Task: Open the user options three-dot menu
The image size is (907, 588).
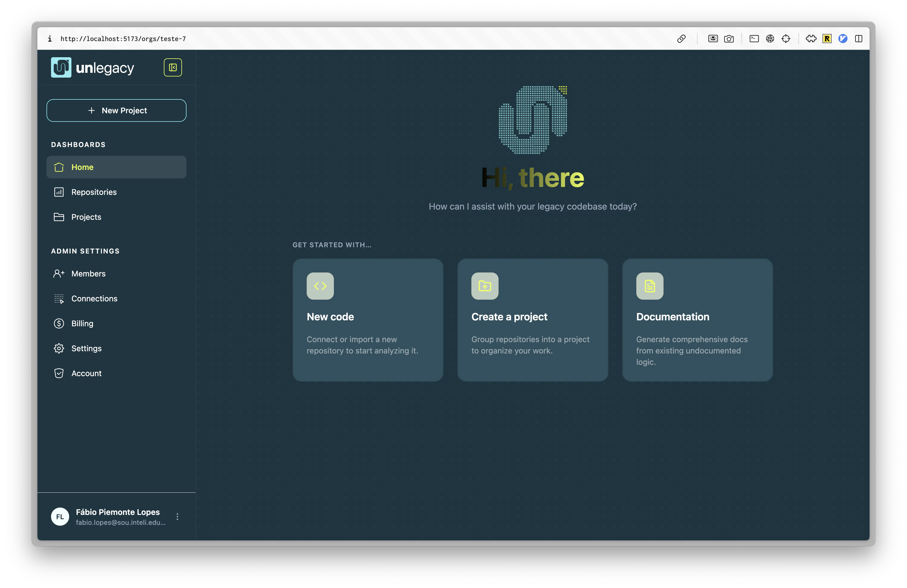Action: [177, 517]
